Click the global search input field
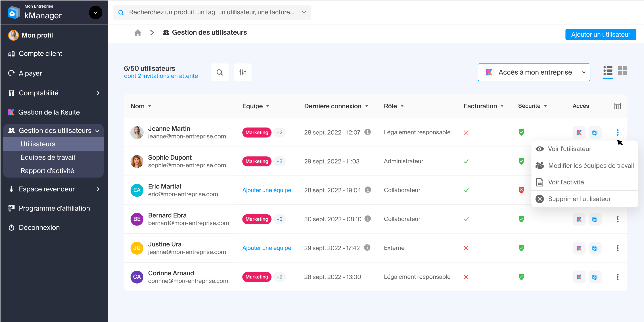 (211, 12)
